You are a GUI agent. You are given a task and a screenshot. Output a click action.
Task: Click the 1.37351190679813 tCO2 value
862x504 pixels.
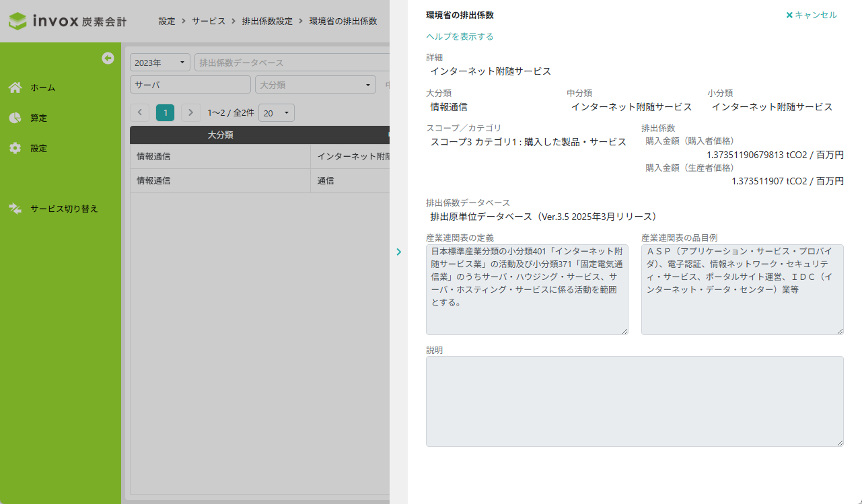point(775,155)
